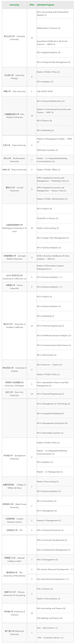Click the Admitted Program column header
This screenshot has width=75, height=644.
[x=55, y=5]
